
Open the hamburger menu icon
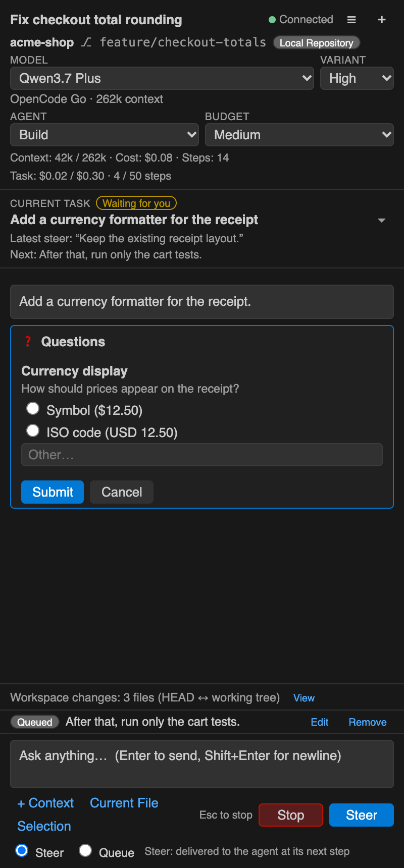click(351, 20)
